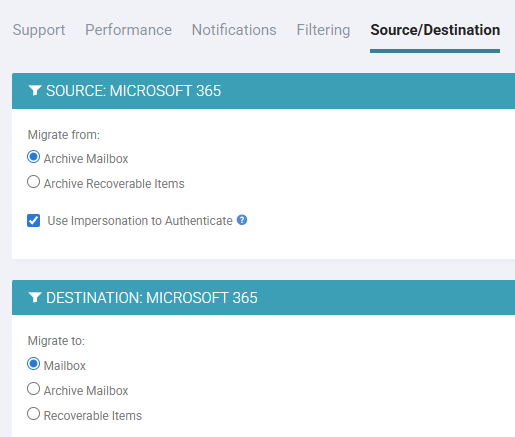The width and height of the screenshot is (515, 437).
Task: Collapse the SOURCE: MICROSOFT 365 header
Action: pos(263,91)
